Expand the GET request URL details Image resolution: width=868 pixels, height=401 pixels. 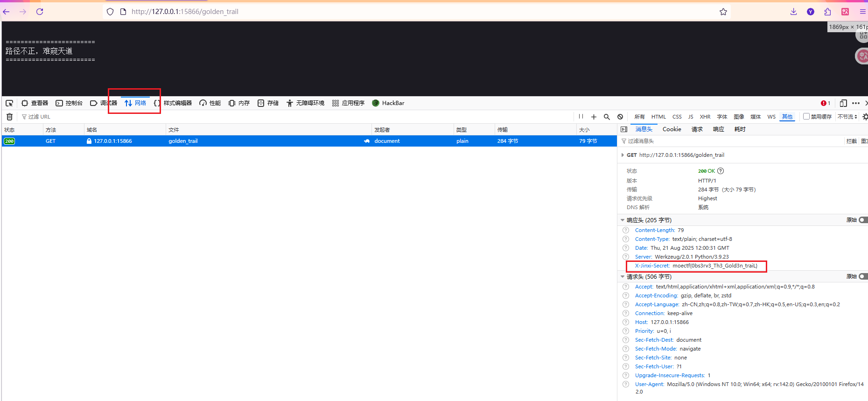point(623,155)
